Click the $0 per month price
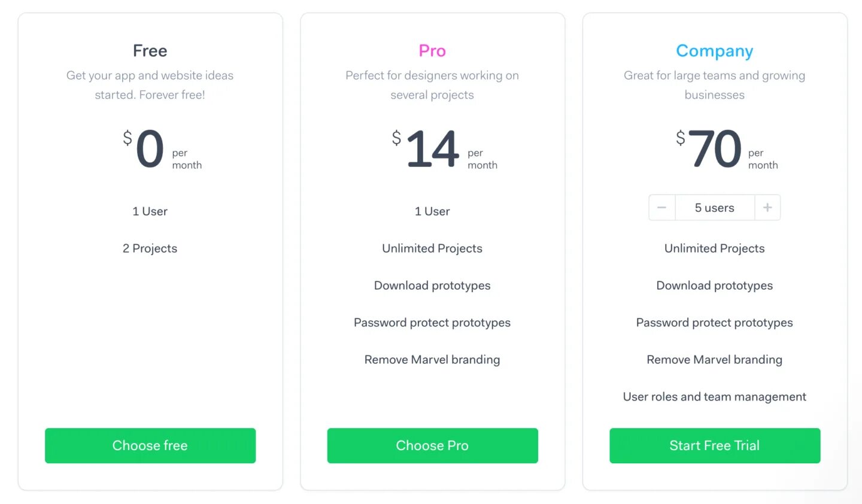 (150, 149)
